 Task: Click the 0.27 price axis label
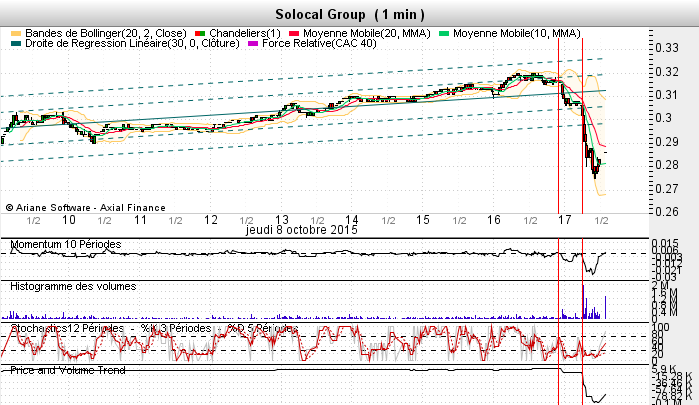[x=667, y=189]
